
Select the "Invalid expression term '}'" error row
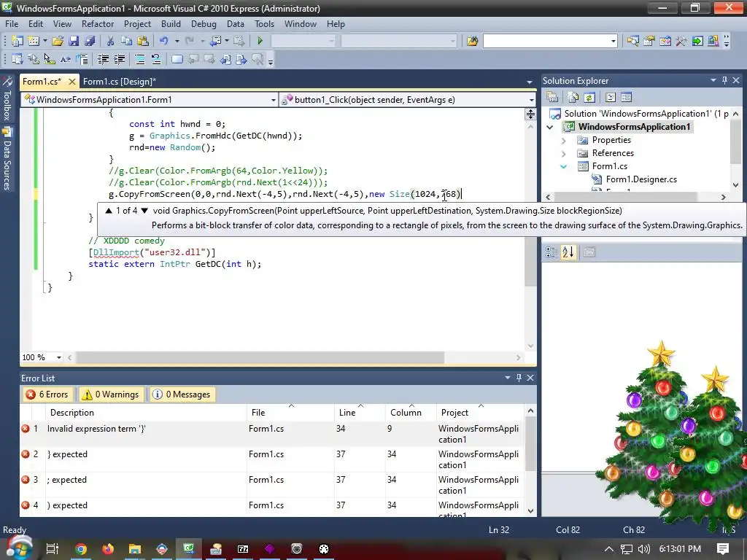[271, 434]
